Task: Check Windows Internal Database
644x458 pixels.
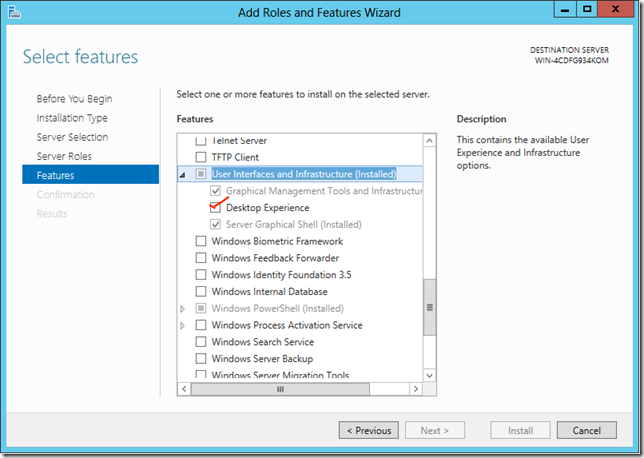Action: (x=201, y=292)
